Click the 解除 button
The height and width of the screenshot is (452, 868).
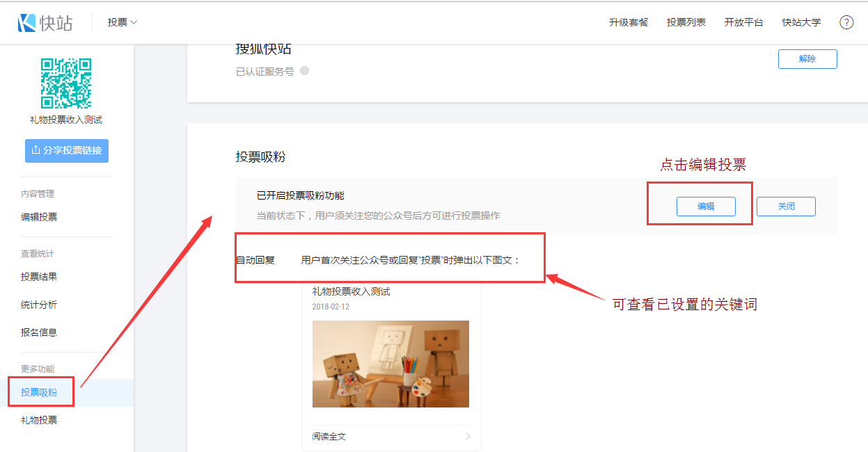pos(807,59)
